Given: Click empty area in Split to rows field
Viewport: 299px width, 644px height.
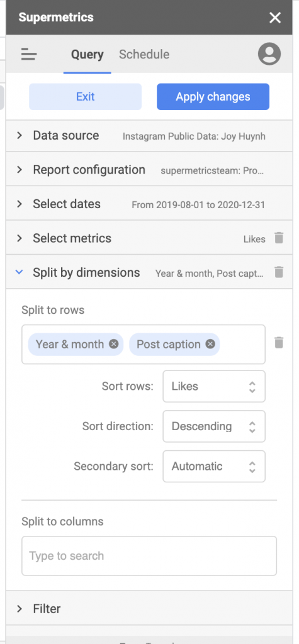Looking at the screenshot, I should (x=242, y=345).
